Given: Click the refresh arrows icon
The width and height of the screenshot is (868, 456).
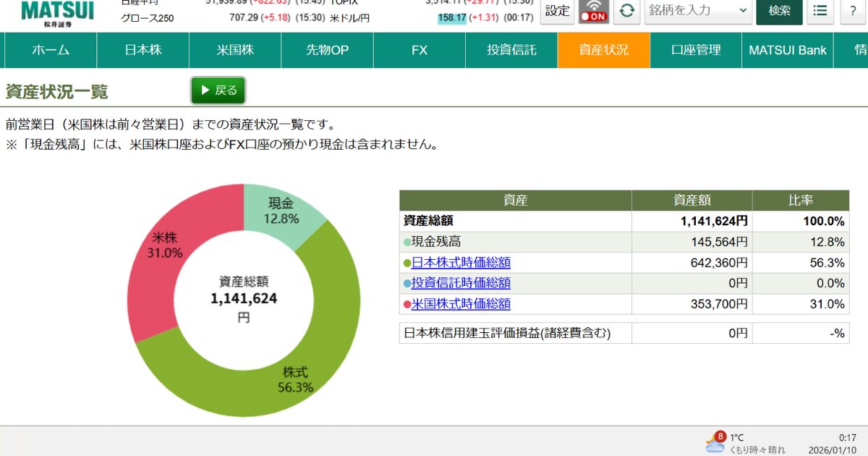Looking at the screenshot, I should coord(626,11).
